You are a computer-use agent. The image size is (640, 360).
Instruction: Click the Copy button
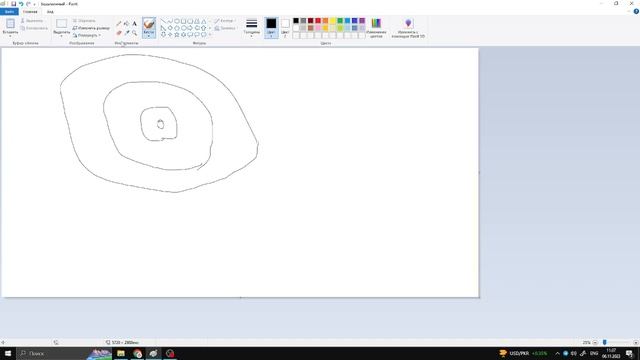34,28
